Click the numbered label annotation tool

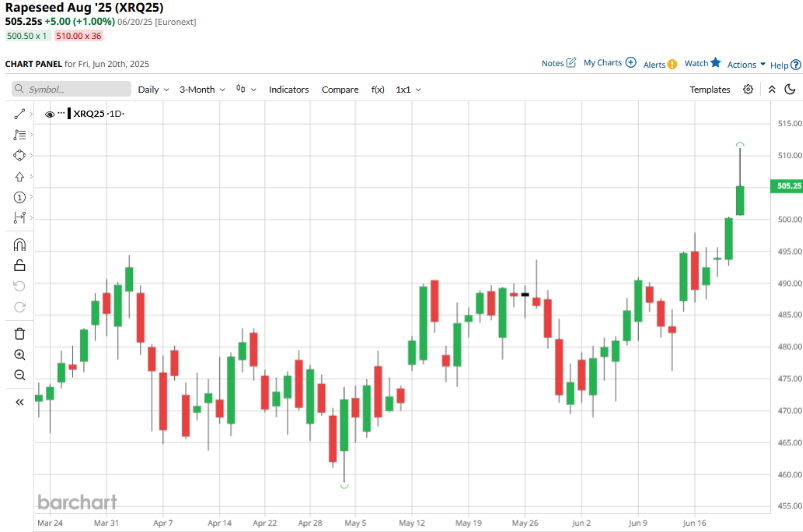[19, 197]
